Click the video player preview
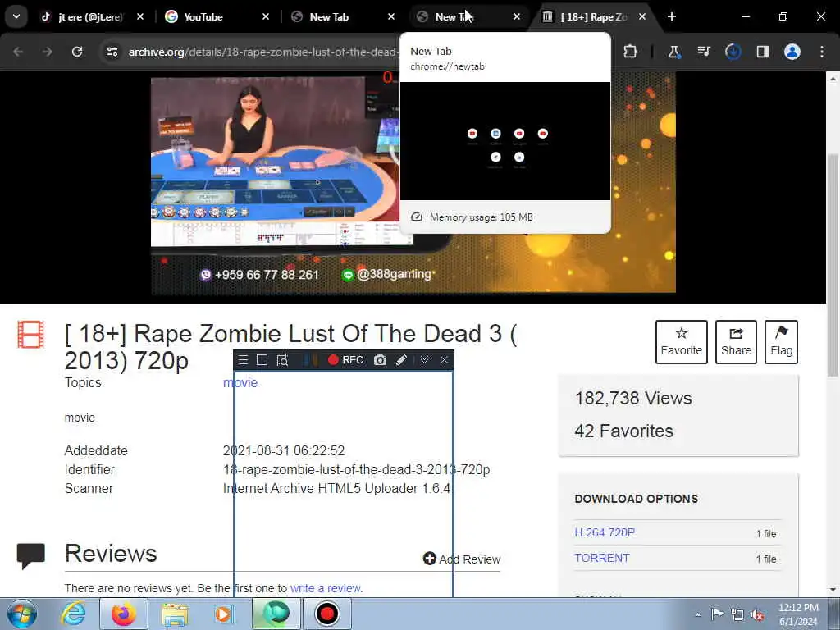Viewport: 840px width, 630px height. [413, 185]
